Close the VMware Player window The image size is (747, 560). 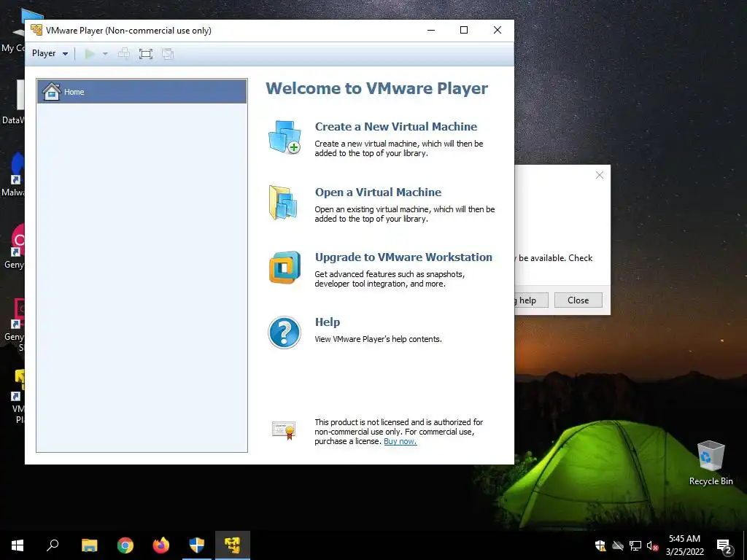498,30
